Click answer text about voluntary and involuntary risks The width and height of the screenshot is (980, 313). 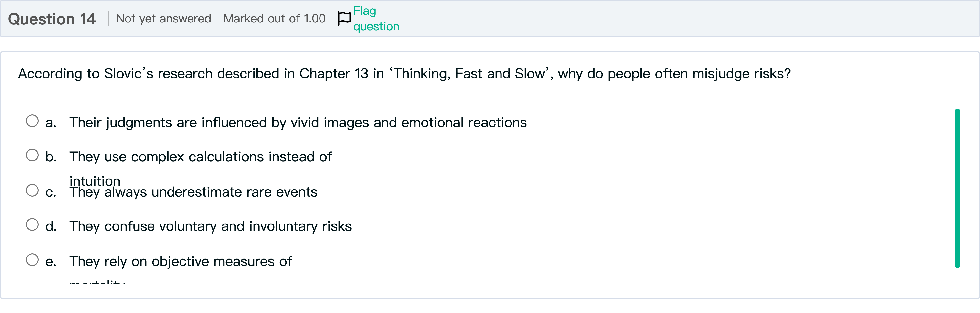click(210, 227)
